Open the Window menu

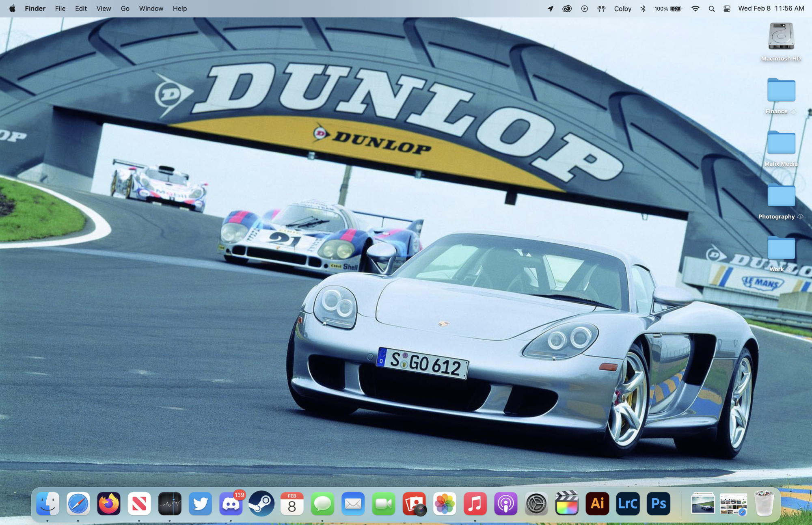click(x=151, y=9)
